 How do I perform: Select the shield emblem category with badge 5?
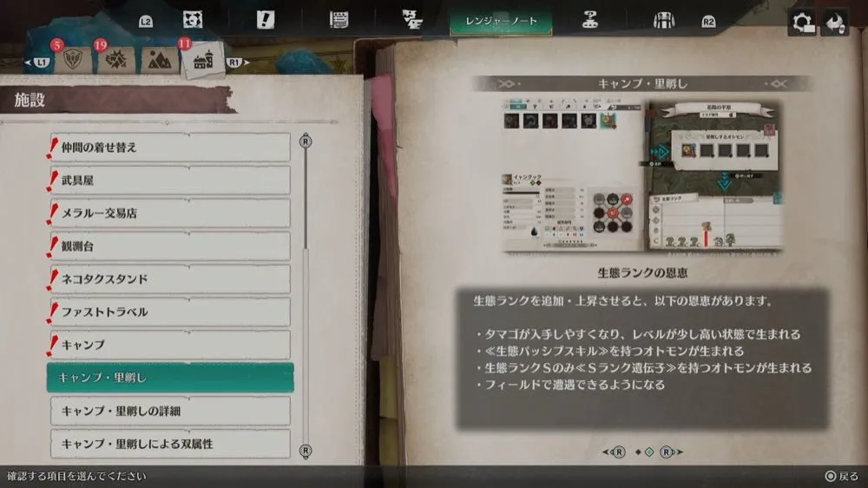click(73, 59)
